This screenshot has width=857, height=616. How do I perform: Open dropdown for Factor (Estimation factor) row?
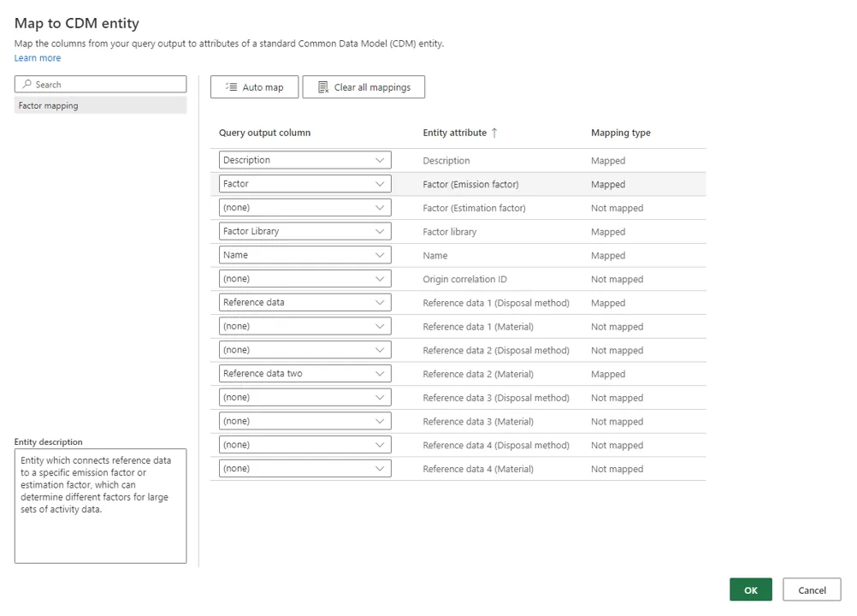(x=305, y=208)
